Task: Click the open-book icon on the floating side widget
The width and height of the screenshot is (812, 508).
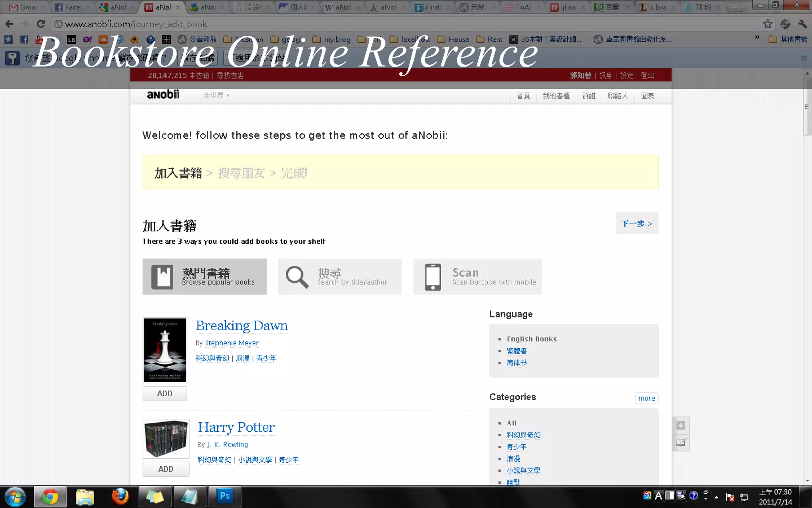Action: (x=681, y=443)
